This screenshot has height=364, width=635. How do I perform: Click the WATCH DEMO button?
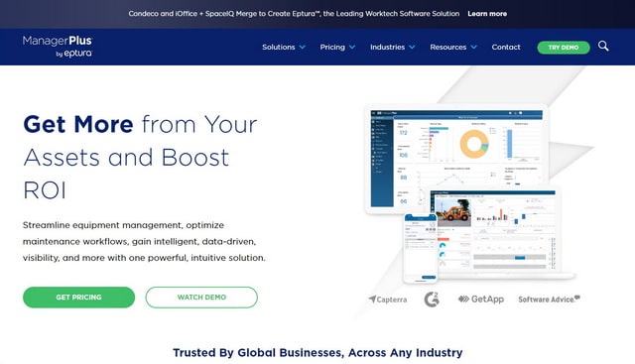click(x=201, y=298)
